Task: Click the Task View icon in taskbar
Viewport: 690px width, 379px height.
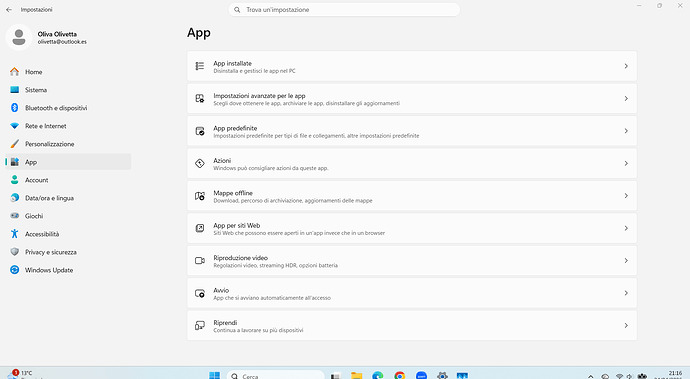Action: (x=336, y=376)
